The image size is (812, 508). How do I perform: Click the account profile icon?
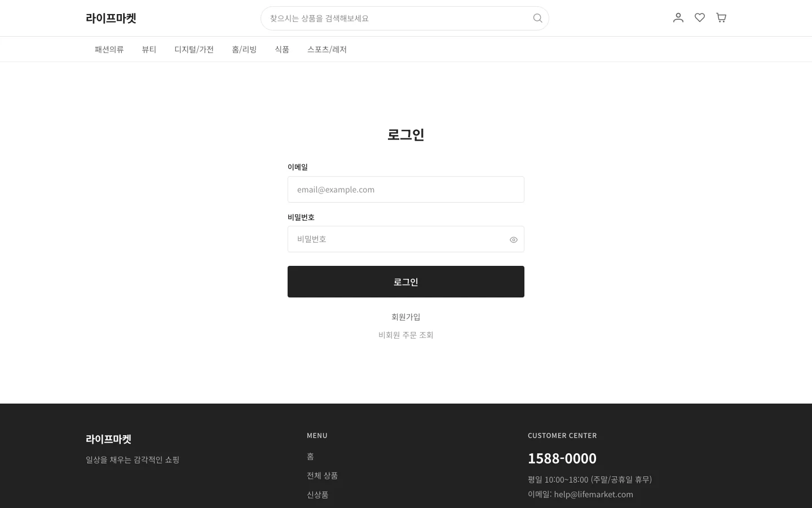(678, 17)
